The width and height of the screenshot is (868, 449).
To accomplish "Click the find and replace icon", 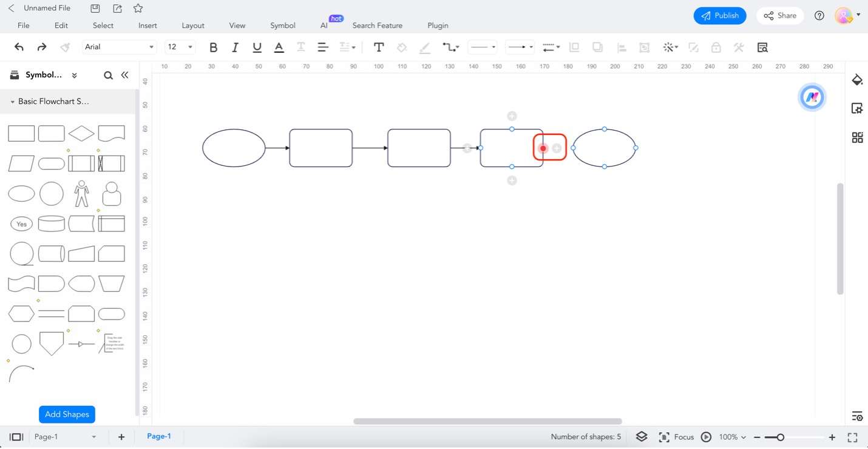I will 763,47.
